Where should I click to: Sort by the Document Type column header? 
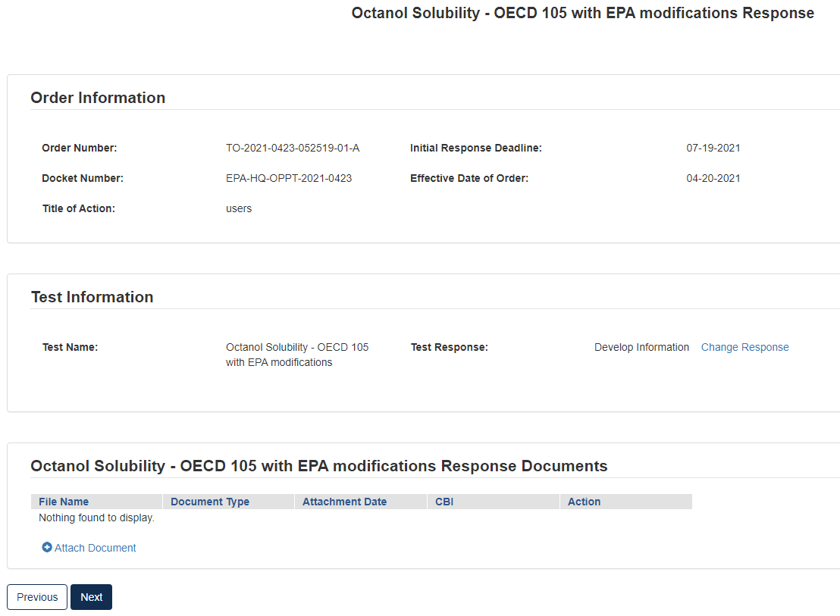[x=210, y=502]
